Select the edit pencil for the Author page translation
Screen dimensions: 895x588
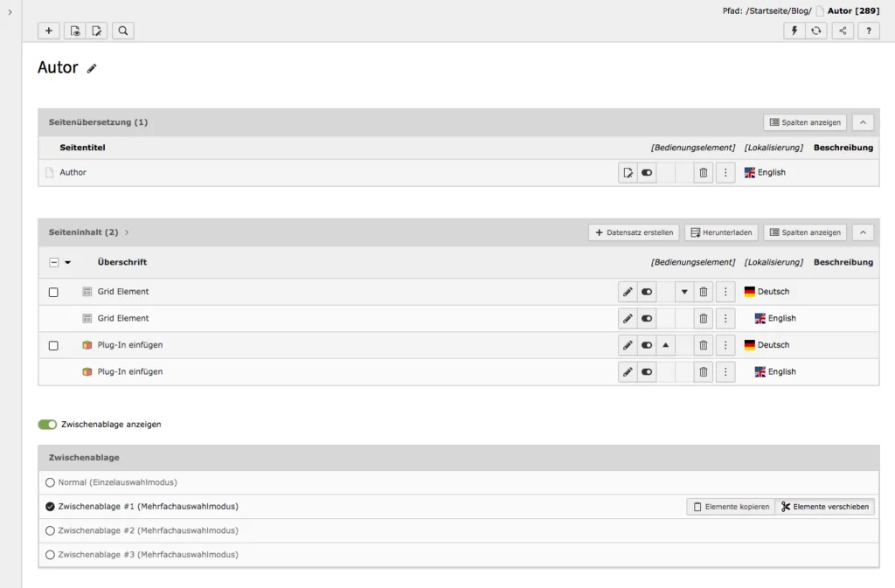click(628, 172)
